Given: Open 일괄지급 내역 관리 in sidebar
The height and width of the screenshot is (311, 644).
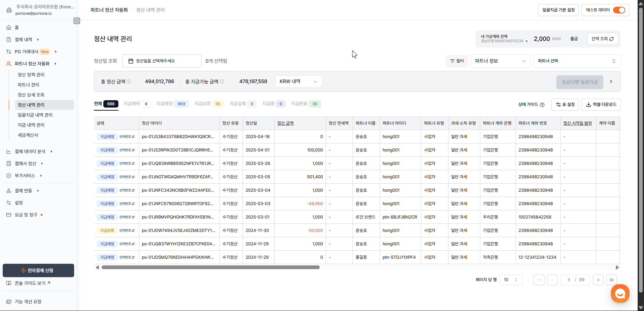Looking at the screenshot, I should pos(35,115).
